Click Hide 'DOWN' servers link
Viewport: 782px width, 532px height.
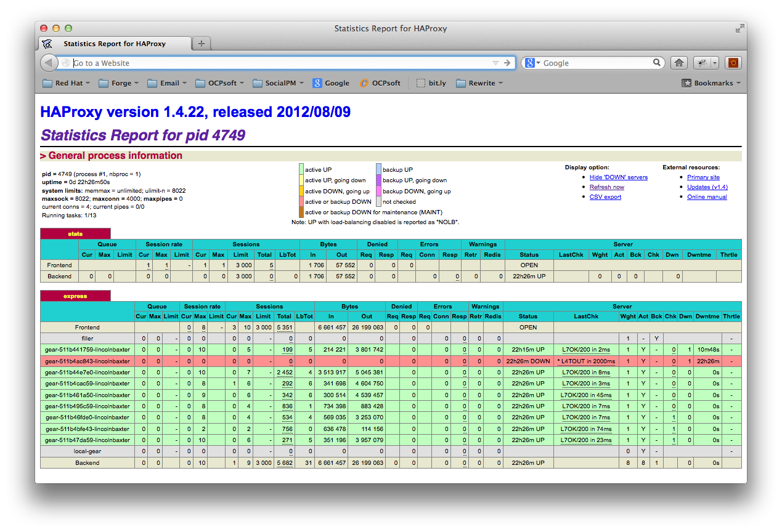pyautogui.click(x=618, y=177)
